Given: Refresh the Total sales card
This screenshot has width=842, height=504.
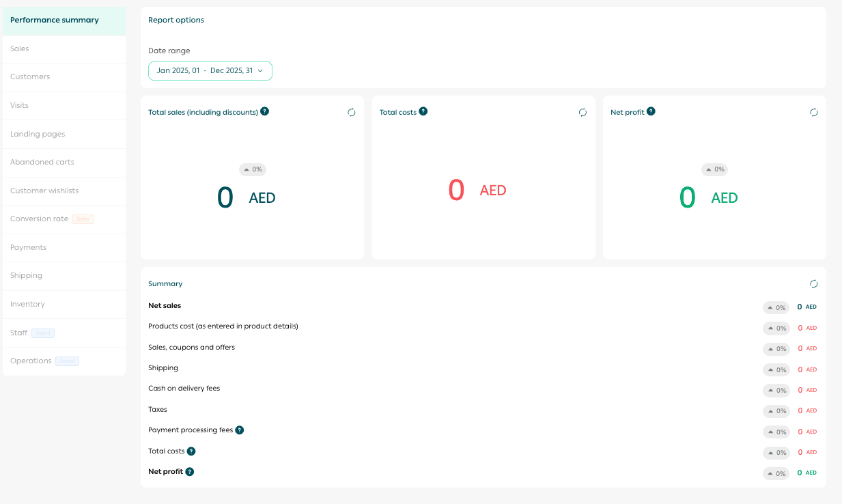Looking at the screenshot, I should (352, 113).
